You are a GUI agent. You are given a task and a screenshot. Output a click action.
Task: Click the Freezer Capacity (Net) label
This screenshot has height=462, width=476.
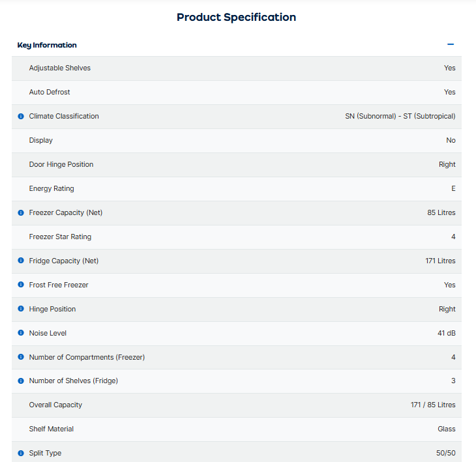pyautogui.click(x=66, y=212)
